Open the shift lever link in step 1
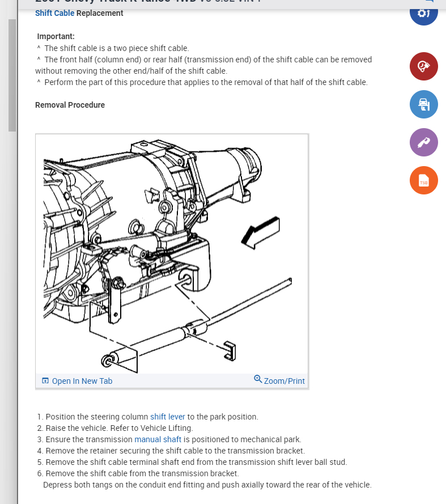Viewport: 446px width, 504px height. click(167, 417)
